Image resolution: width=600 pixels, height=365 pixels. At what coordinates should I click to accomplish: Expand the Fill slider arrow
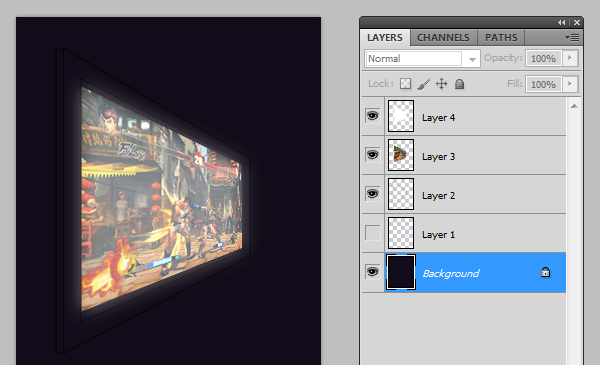click(569, 84)
